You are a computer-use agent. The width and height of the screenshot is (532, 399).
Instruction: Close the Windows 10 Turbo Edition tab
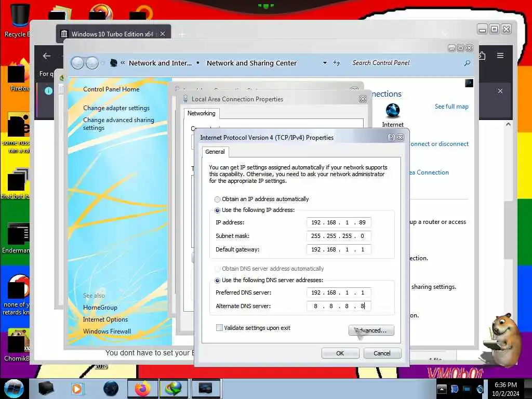[x=163, y=34]
